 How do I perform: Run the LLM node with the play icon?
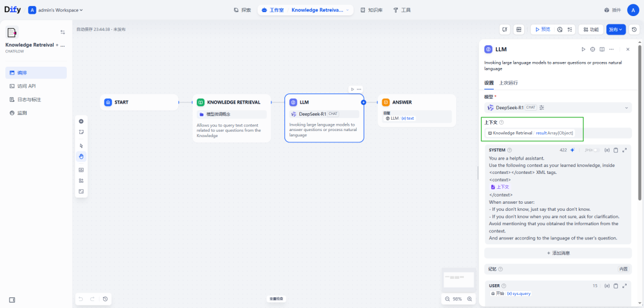pos(583,49)
